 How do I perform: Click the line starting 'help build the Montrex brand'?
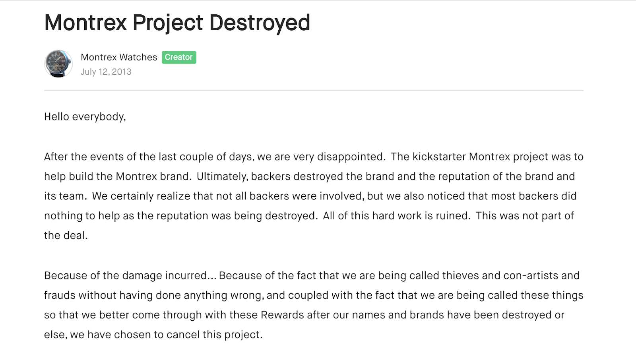(309, 176)
